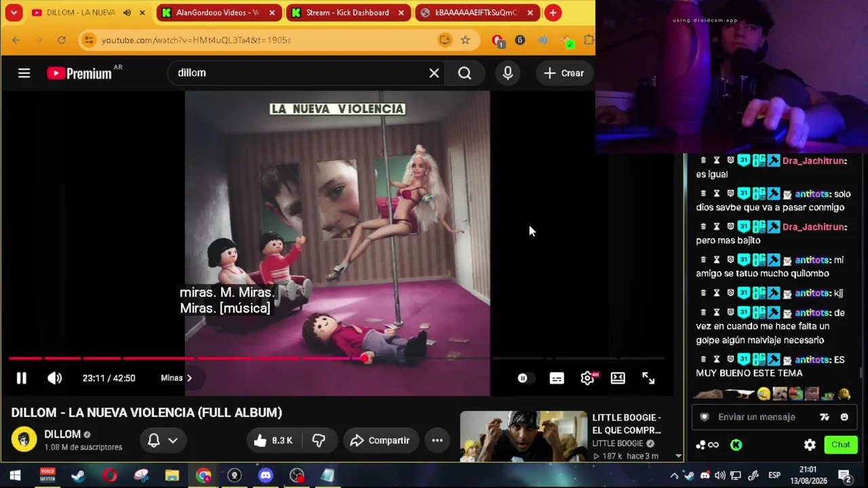Send message with green Chat button
The height and width of the screenshot is (488, 868).
(841, 445)
